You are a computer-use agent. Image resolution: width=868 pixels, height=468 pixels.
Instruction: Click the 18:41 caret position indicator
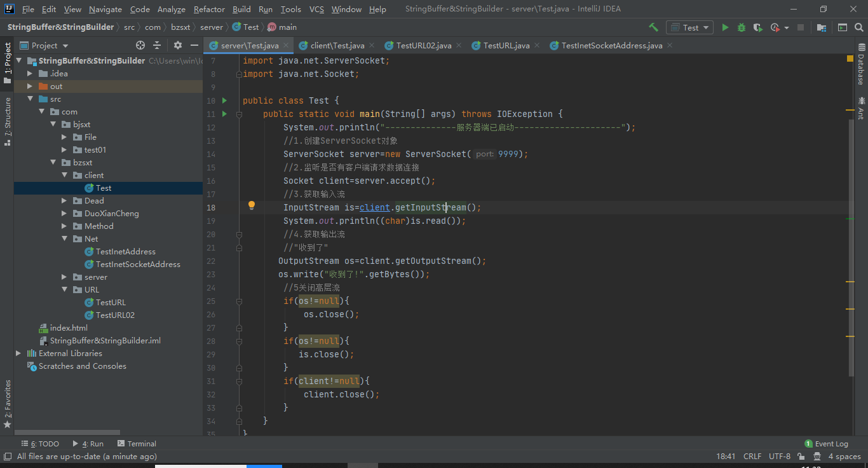726,457
